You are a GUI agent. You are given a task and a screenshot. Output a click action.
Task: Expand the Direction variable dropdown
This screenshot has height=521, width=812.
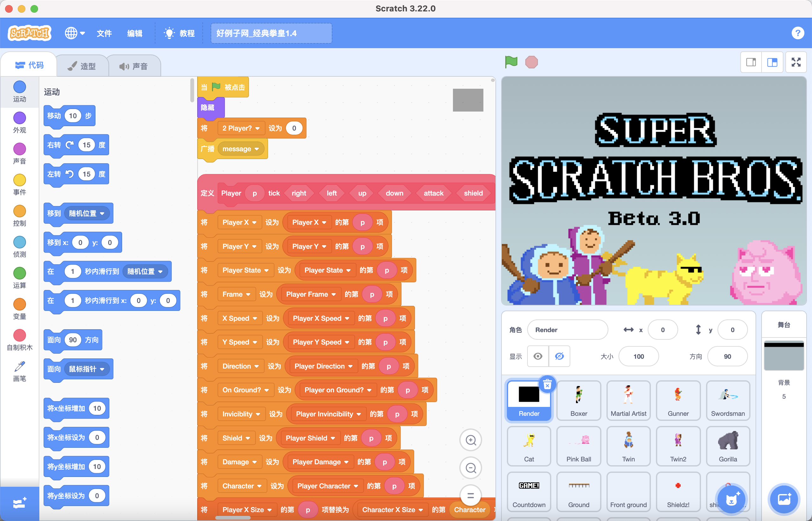click(x=240, y=366)
